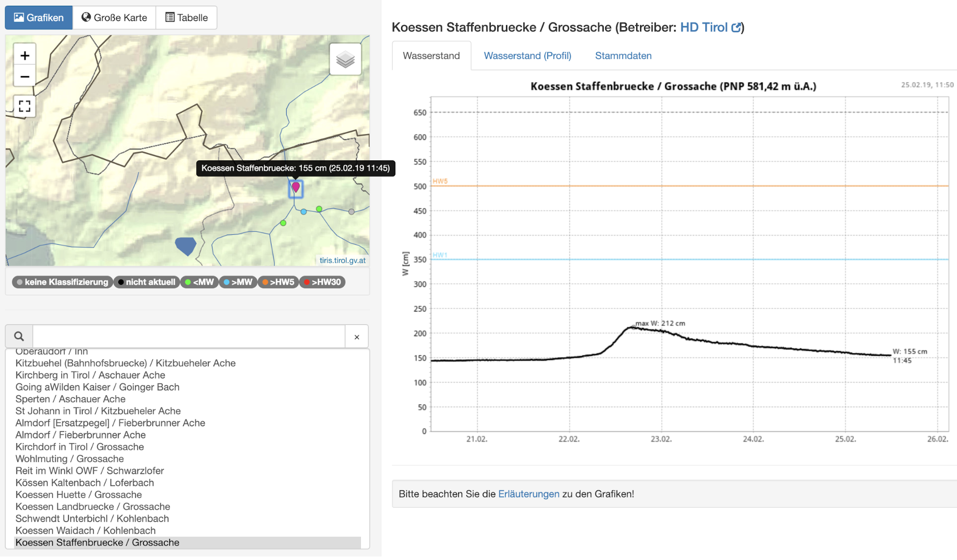This screenshot has height=560, width=957.
Task: Clear the search field with X
Action: click(x=357, y=337)
